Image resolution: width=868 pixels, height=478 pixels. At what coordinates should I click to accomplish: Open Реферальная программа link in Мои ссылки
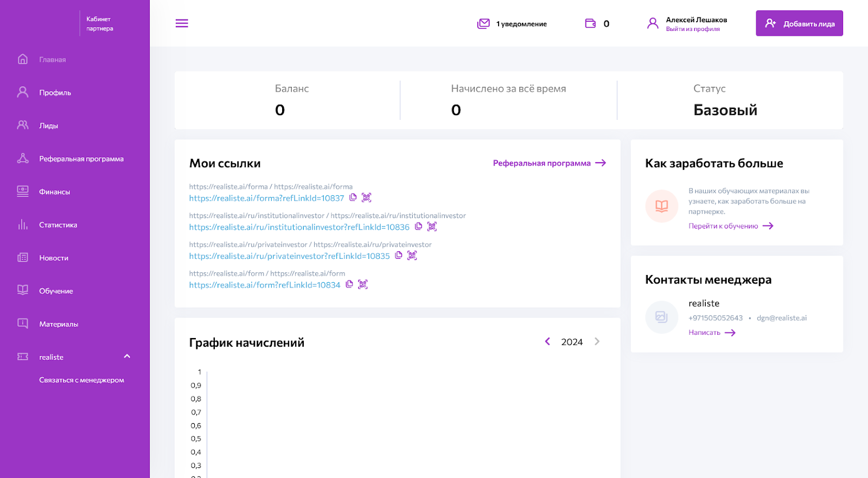point(550,163)
